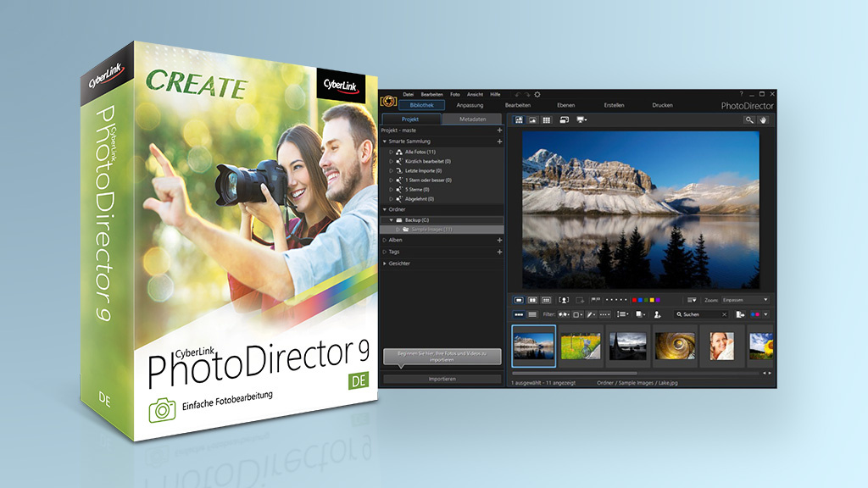Open the Ansicht menu
Screen dimensions: 868x488
(x=475, y=94)
